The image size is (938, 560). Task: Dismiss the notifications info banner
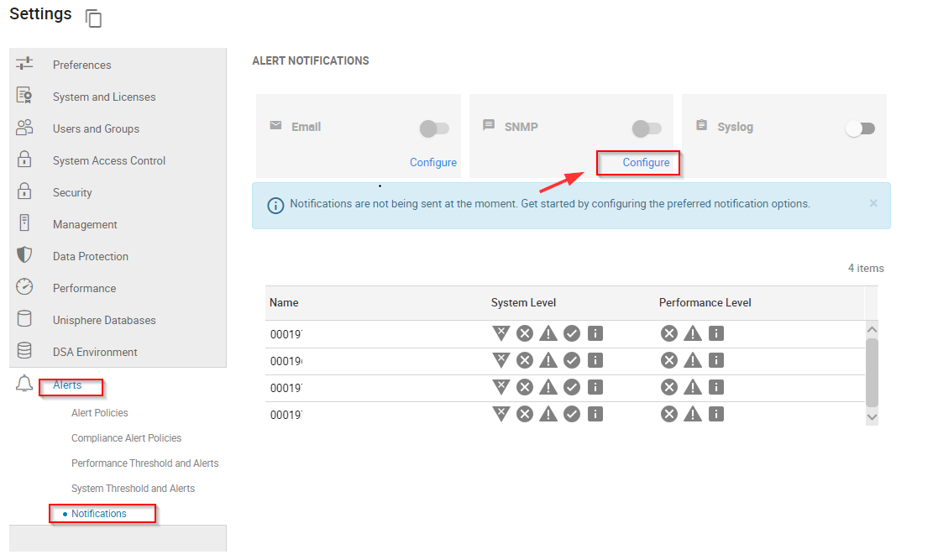click(x=873, y=203)
